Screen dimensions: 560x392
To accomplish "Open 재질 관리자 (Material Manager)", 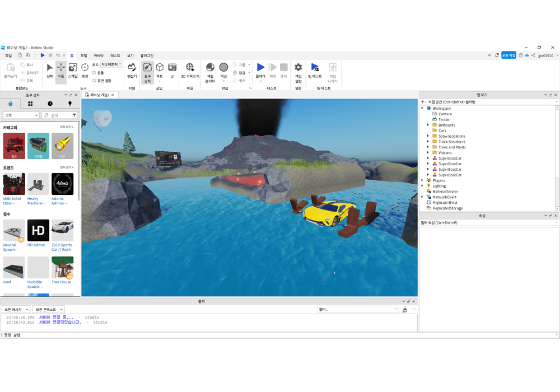I will click(x=210, y=72).
